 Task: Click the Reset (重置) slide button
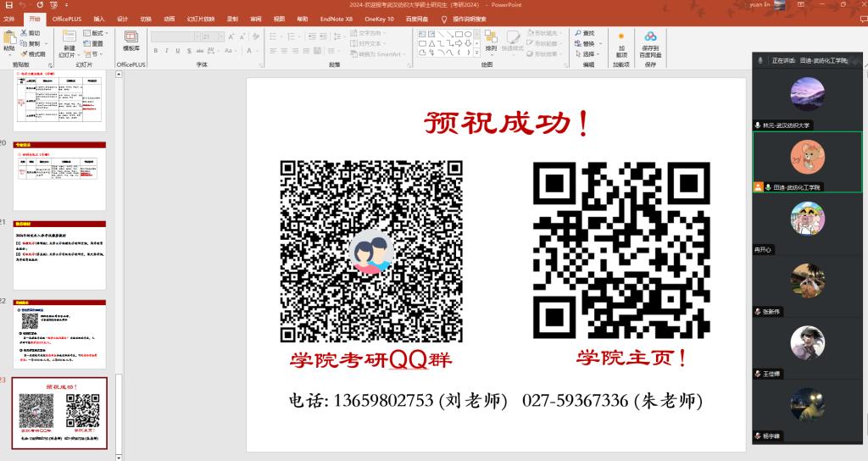[93, 43]
